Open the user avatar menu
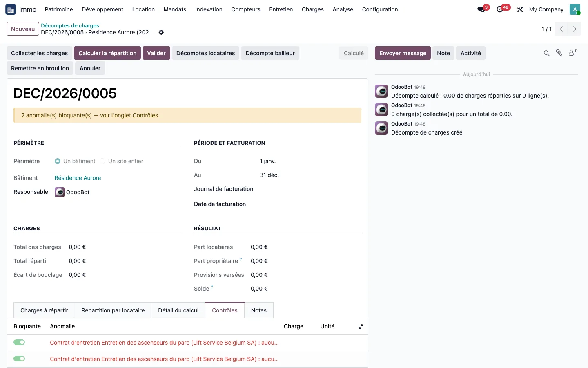This screenshot has height=368, width=588. [x=575, y=9]
